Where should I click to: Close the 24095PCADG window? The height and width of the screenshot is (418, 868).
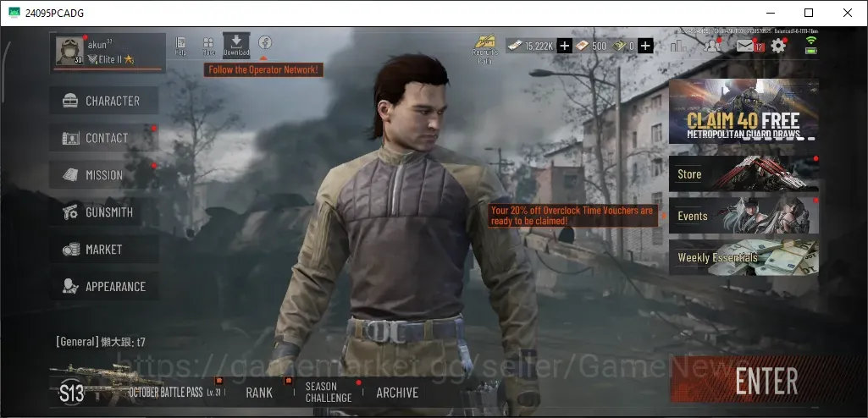coord(847,13)
